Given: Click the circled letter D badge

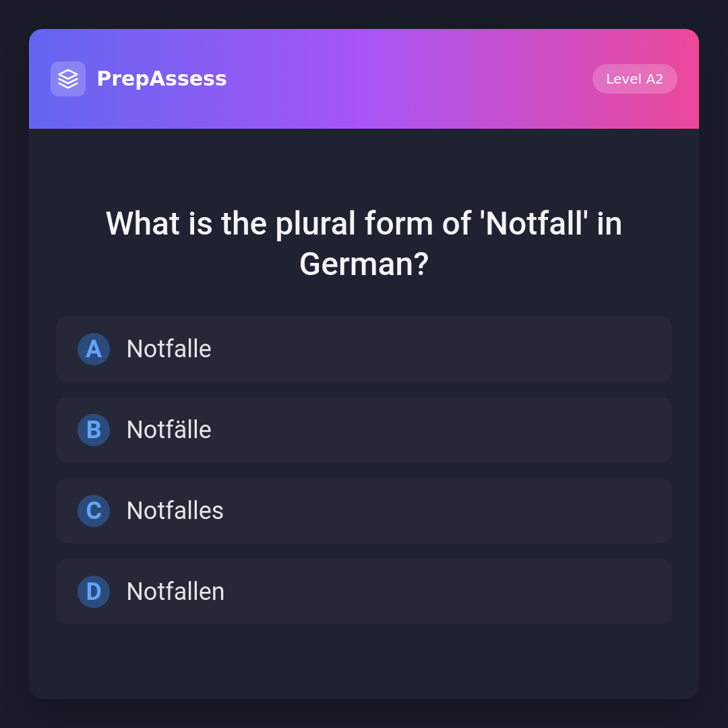Looking at the screenshot, I should pos(94,592).
